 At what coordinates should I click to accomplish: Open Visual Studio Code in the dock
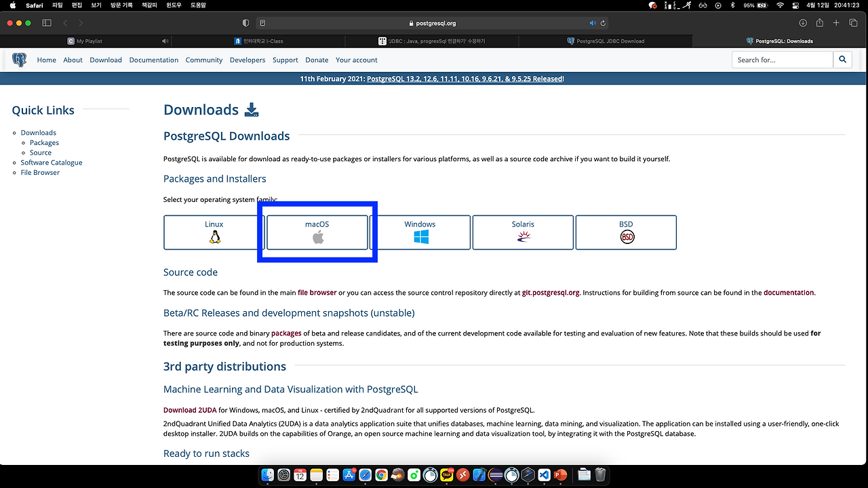click(x=544, y=475)
